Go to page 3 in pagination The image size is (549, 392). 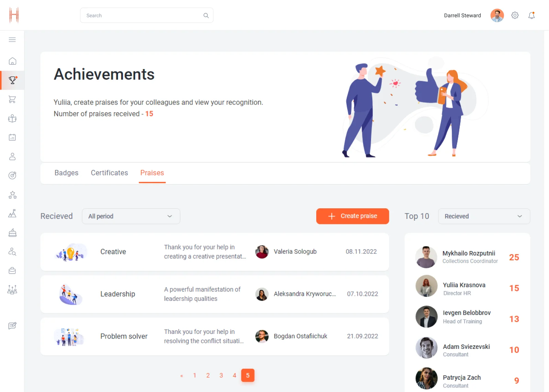(x=221, y=376)
